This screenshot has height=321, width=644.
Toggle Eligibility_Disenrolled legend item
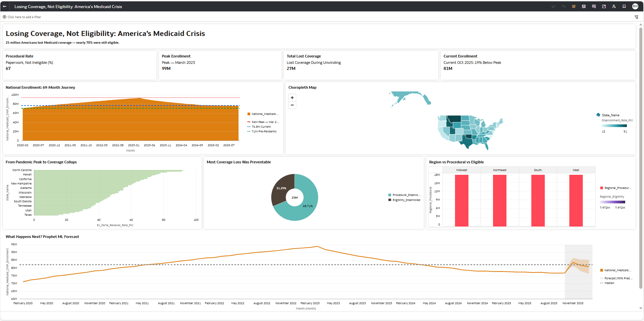pyautogui.click(x=404, y=200)
